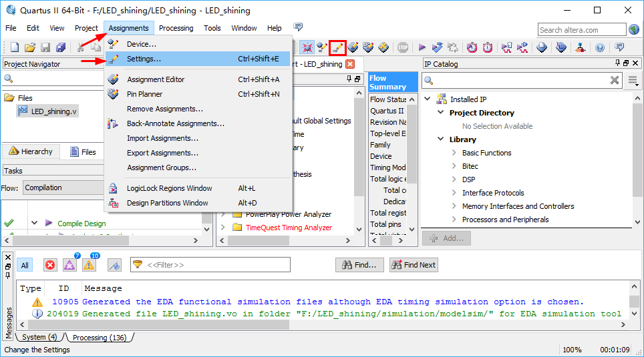Open the Processing menu
The height and width of the screenshot is (357, 644).
click(x=176, y=28)
